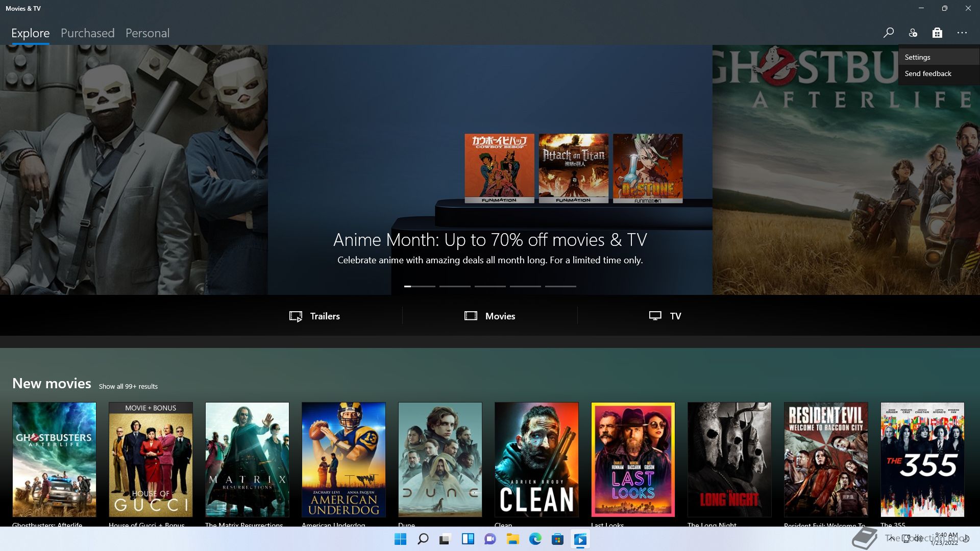Select Settings from the dropdown menu

tap(939, 57)
